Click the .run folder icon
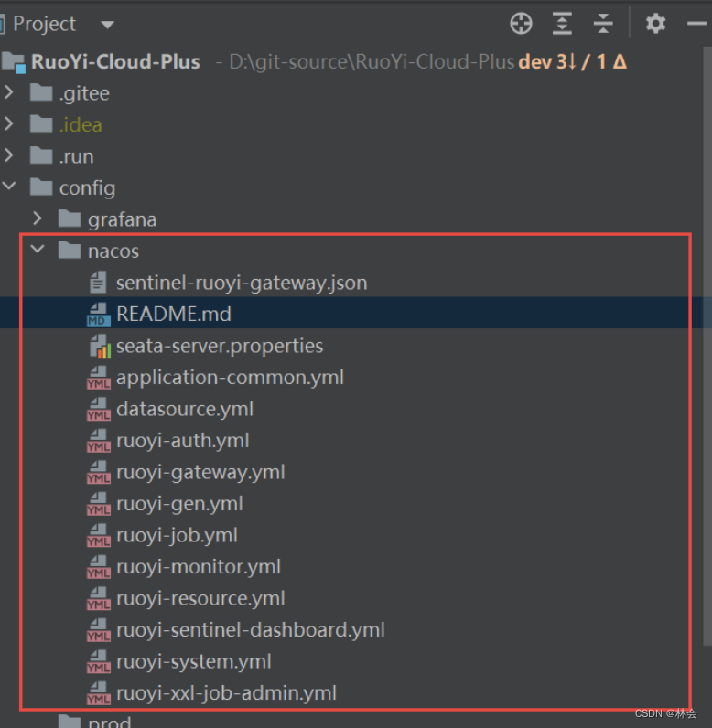The width and height of the screenshot is (712, 728). (x=41, y=155)
